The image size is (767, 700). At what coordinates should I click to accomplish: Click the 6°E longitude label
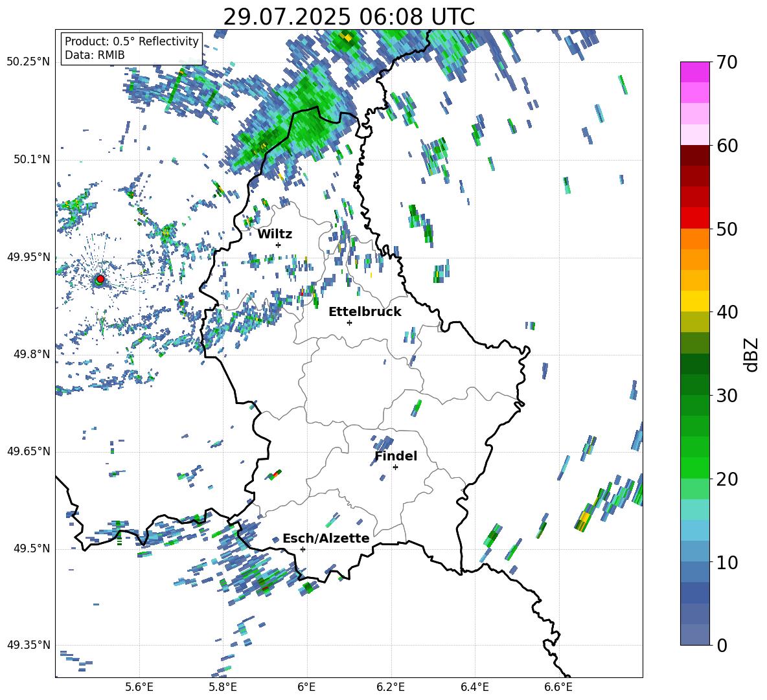306,687
